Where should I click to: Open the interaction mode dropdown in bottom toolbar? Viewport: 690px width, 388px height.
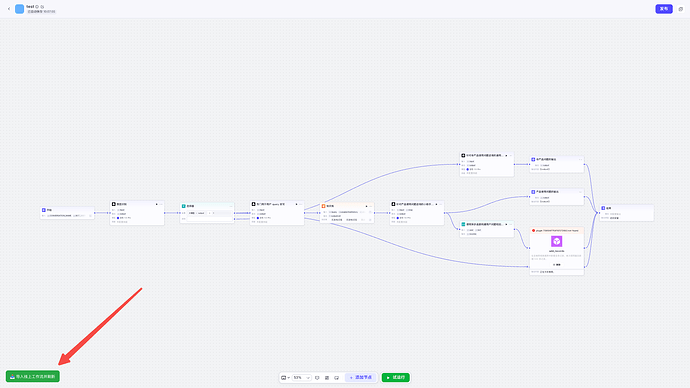pyautogui.click(x=285, y=377)
